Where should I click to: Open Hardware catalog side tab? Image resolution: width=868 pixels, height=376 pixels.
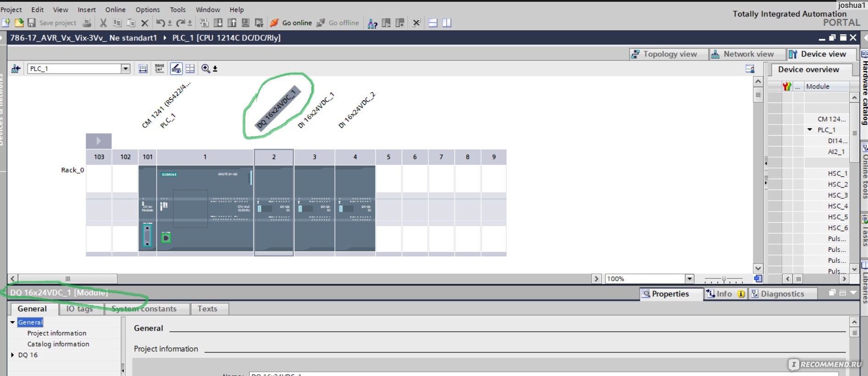[864, 88]
